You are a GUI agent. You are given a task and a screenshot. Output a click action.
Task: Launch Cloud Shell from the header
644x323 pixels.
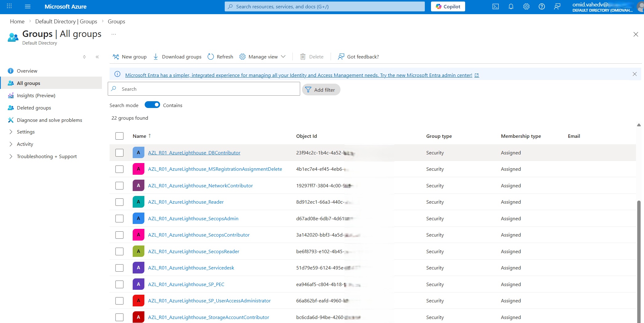(496, 6)
